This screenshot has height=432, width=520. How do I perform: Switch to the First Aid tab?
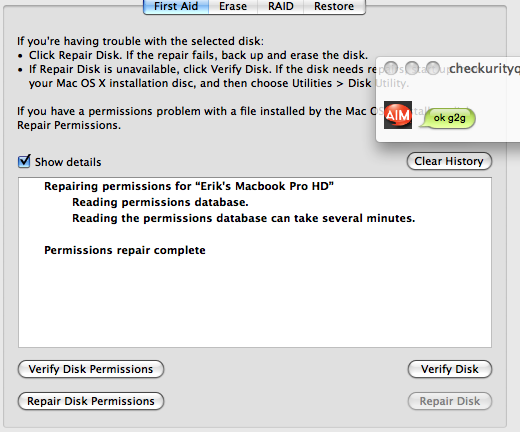(x=176, y=6)
